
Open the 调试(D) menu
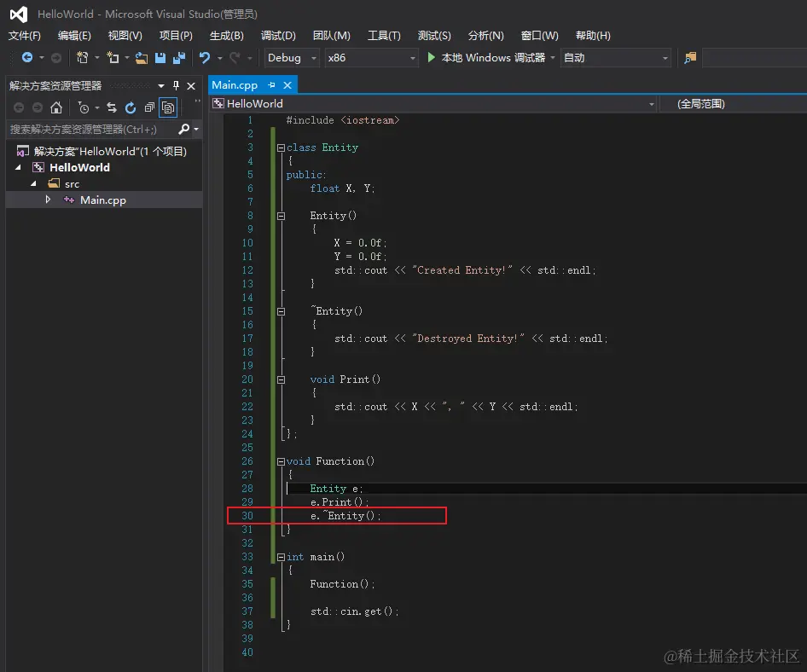(x=278, y=36)
